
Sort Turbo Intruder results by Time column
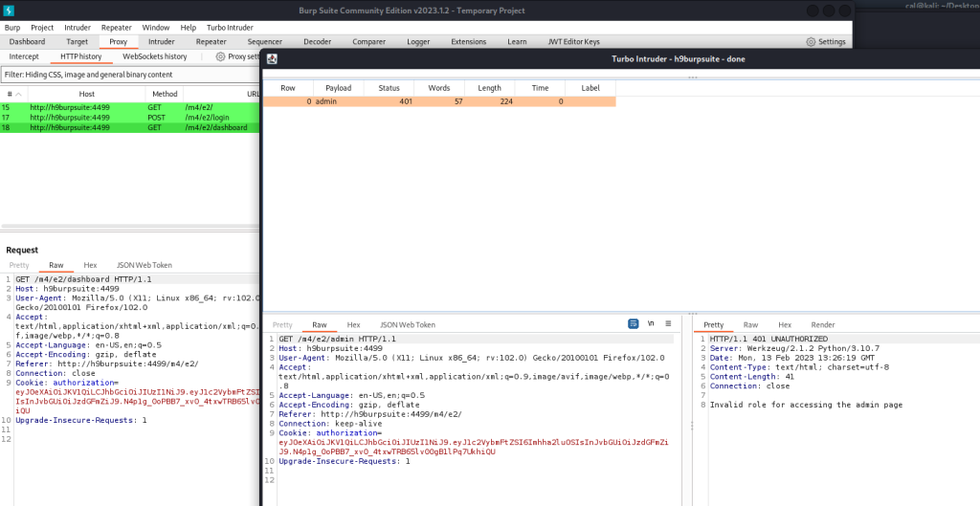[x=540, y=88]
